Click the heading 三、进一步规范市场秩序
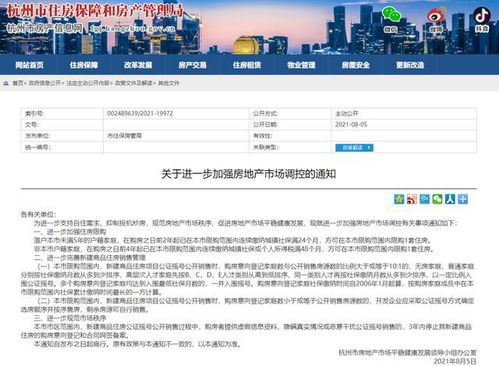This screenshot has width=499, height=366. [x=70, y=318]
